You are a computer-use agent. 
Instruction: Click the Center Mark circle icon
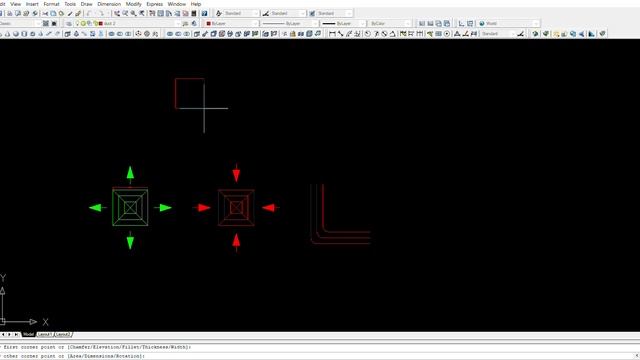[x=447, y=34]
